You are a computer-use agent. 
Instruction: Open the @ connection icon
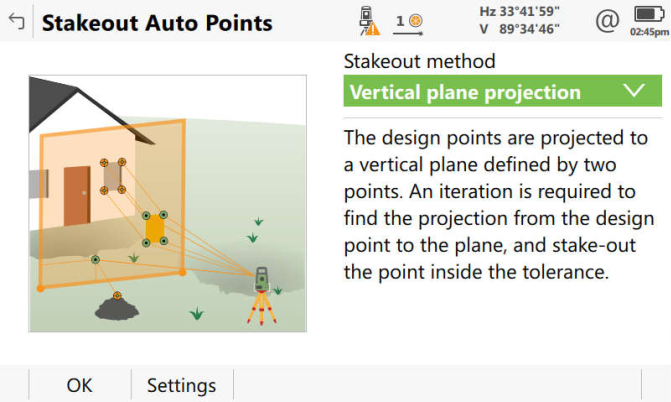(x=606, y=21)
